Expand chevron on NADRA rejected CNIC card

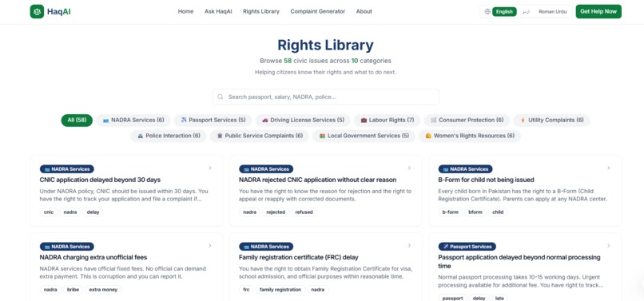pos(409,168)
